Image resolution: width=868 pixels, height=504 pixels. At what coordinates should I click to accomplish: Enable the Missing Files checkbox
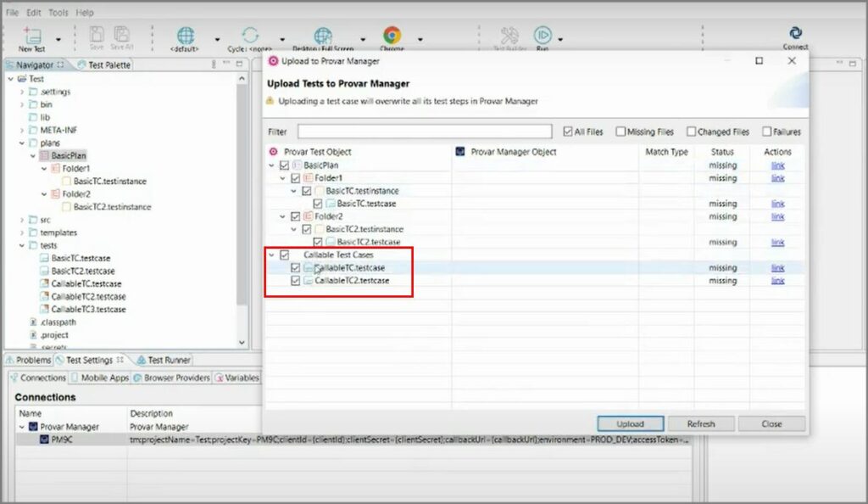621,132
